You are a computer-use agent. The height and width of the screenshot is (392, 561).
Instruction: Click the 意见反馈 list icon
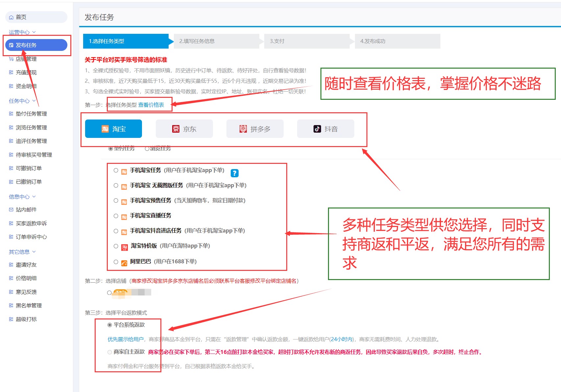pos(11,292)
